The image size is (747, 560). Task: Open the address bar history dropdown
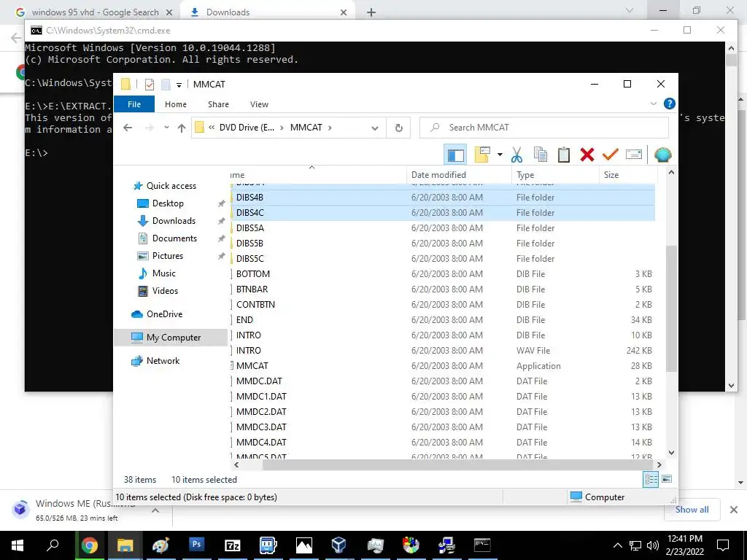pyautogui.click(x=375, y=128)
